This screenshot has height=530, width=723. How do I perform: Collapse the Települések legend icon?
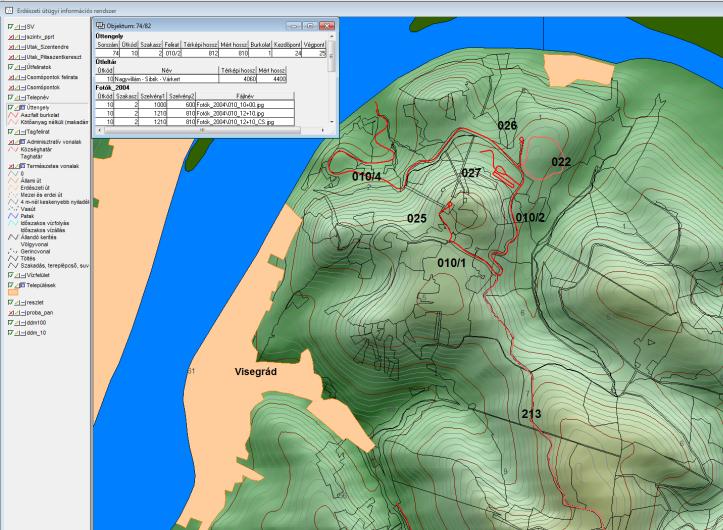tap(23, 286)
